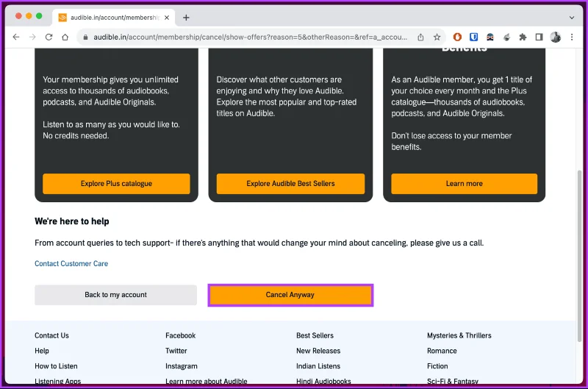Go back to the previous page

click(x=15, y=37)
